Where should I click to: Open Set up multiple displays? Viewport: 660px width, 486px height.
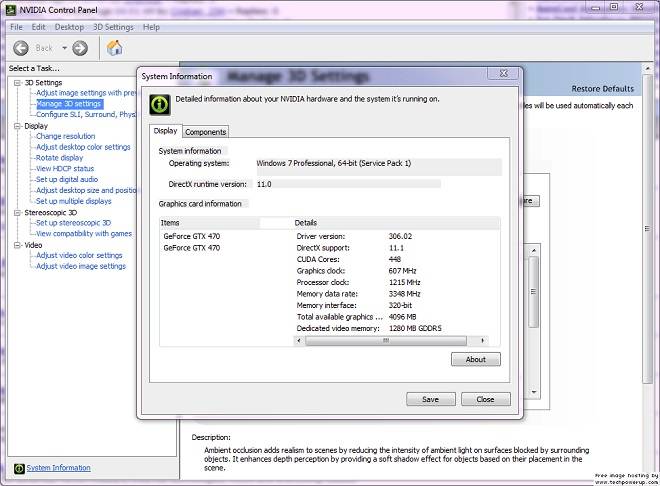[74, 201]
